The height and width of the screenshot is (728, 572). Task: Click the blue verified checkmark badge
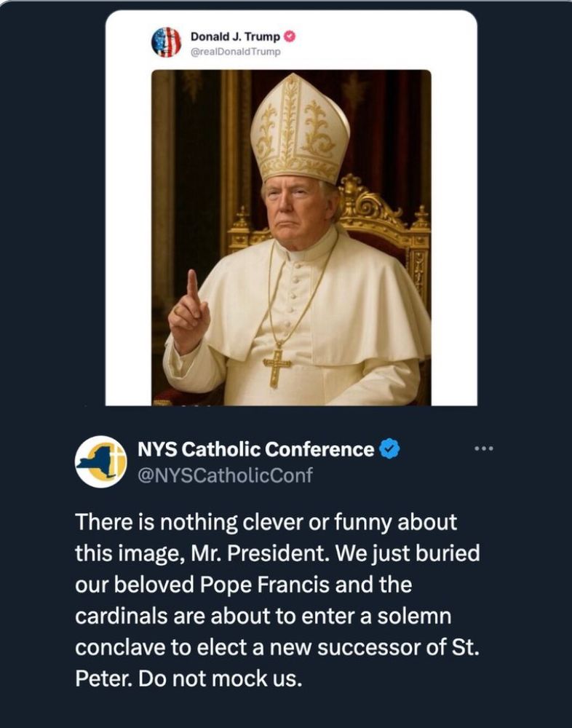(389, 450)
